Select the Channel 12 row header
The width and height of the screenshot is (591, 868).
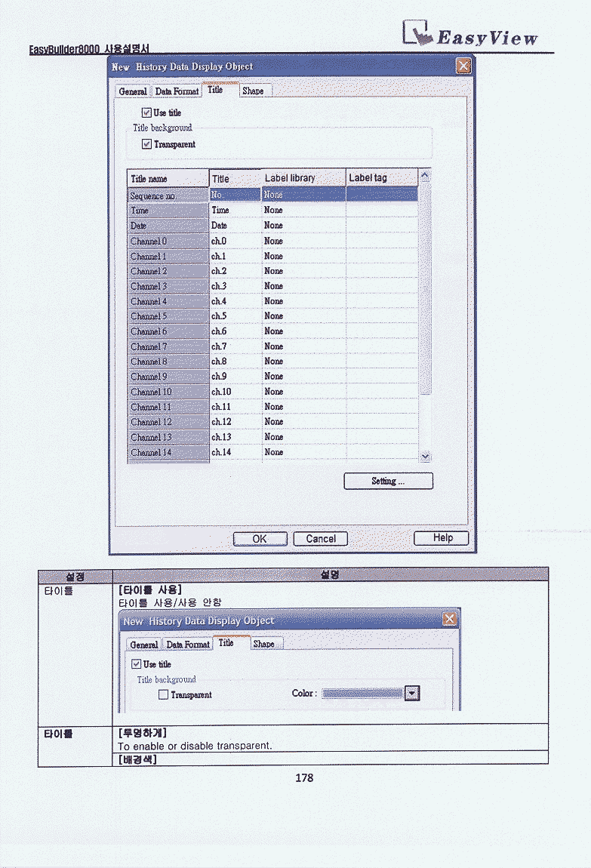[x=168, y=422]
